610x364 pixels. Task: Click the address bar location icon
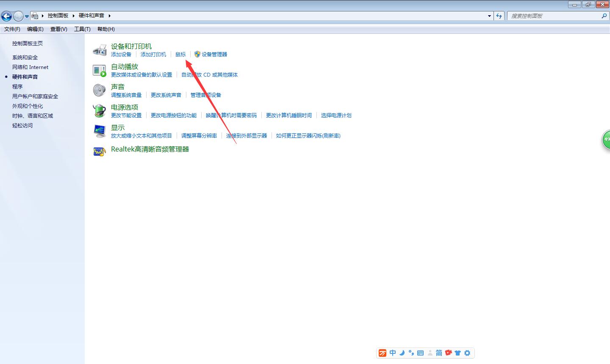coord(35,16)
